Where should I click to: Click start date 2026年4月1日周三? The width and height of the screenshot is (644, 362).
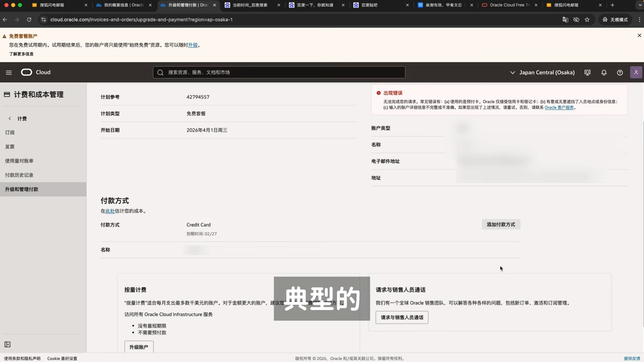[x=207, y=130]
